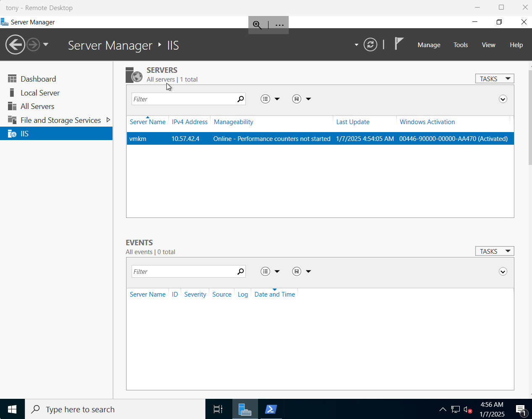Open File and Storage Services
This screenshot has height=419, width=532.
tap(61, 120)
